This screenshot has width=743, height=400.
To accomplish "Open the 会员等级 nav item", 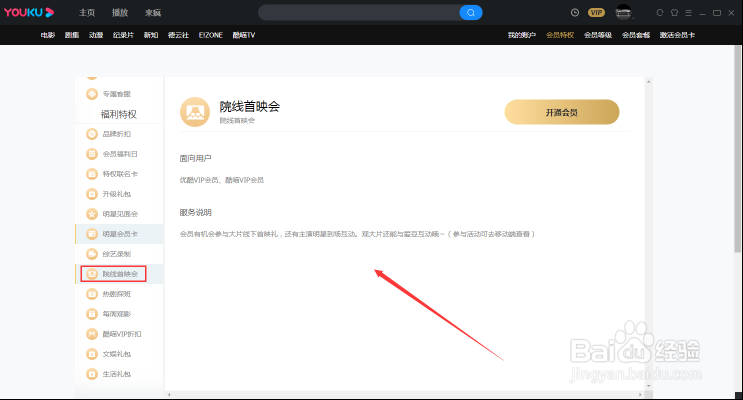I will pyautogui.click(x=598, y=35).
